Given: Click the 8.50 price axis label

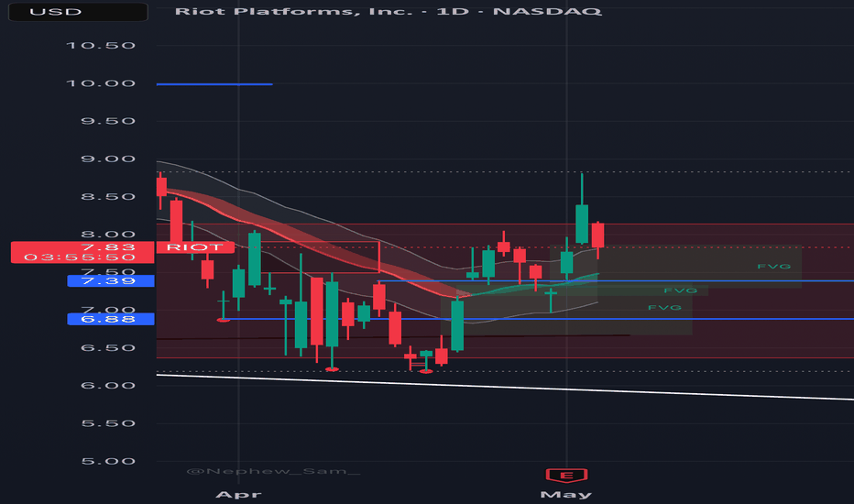Looking at the screenshot, I should tap(108, 197).
